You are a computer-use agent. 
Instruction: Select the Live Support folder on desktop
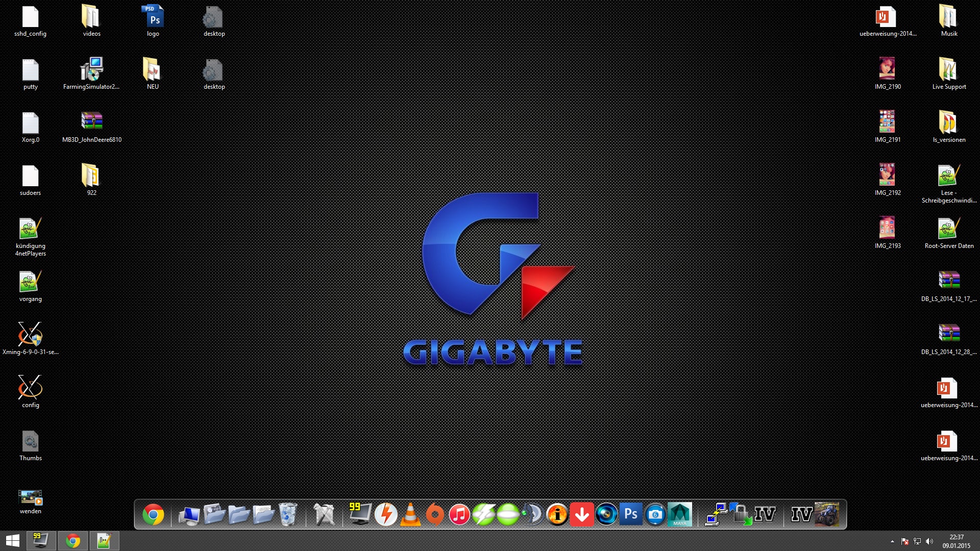tap(948, 69)
